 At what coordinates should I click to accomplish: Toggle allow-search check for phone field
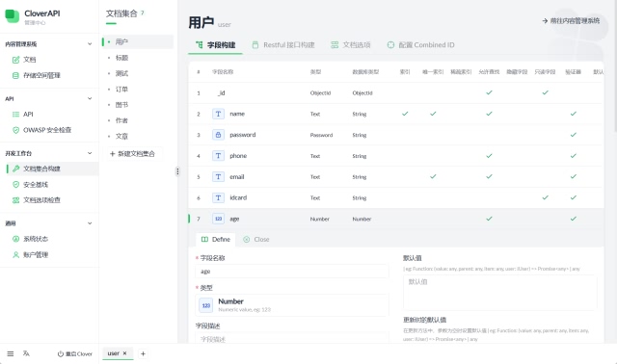(489, 156)
